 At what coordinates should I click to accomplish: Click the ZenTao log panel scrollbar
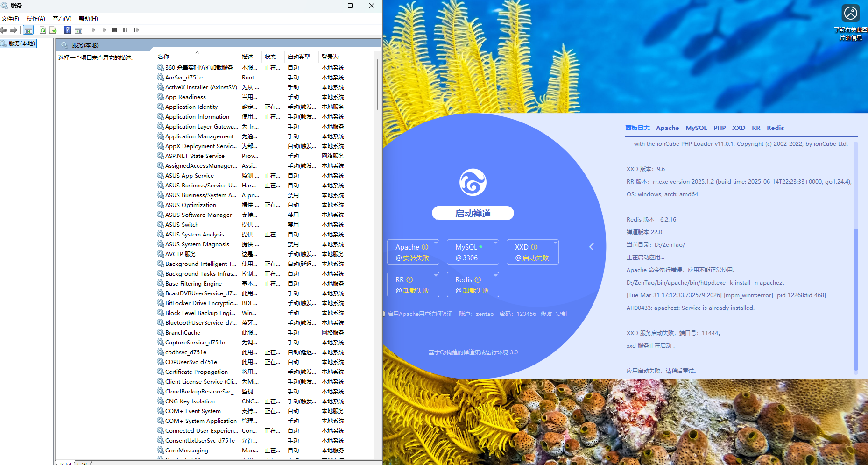856,299
